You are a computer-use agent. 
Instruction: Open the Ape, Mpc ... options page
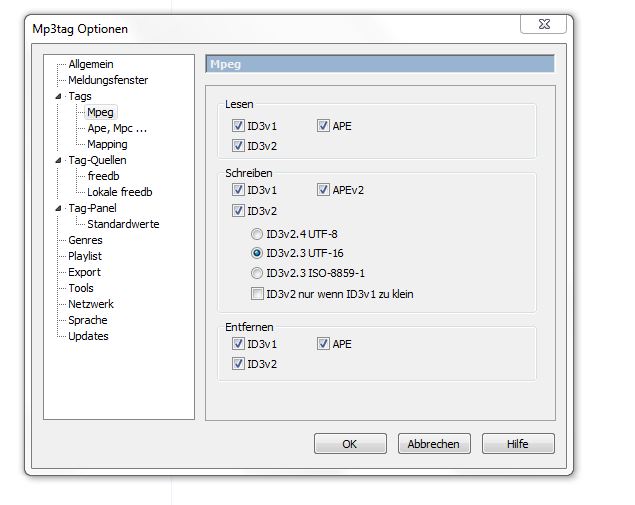pyautogui.click(x=117, y=128)
